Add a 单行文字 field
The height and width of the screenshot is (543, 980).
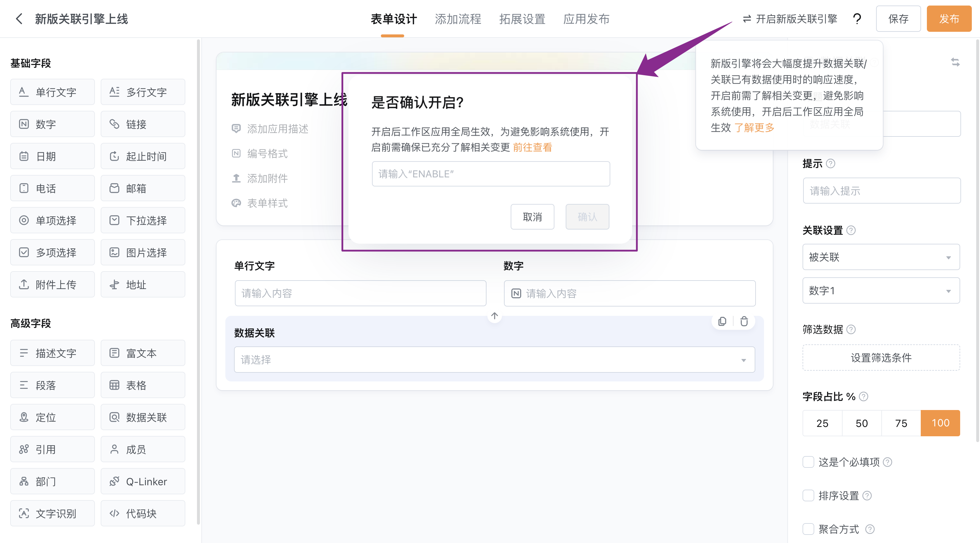tap(53, 92)
